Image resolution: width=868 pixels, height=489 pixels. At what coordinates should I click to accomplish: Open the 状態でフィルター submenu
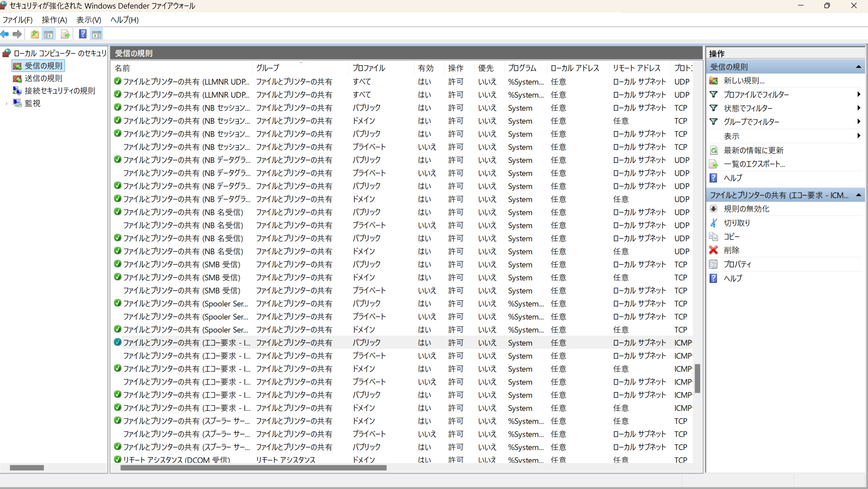point(785,108)
